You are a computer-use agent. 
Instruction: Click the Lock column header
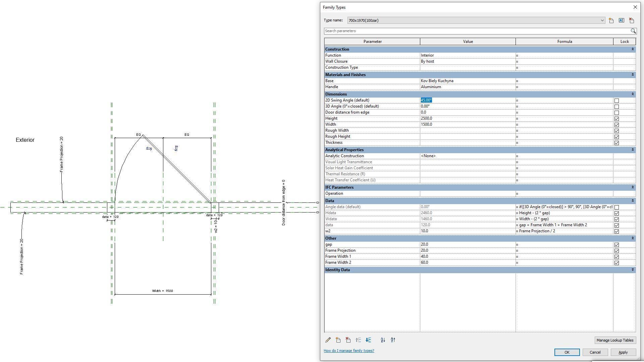click(x=624, y=42)
